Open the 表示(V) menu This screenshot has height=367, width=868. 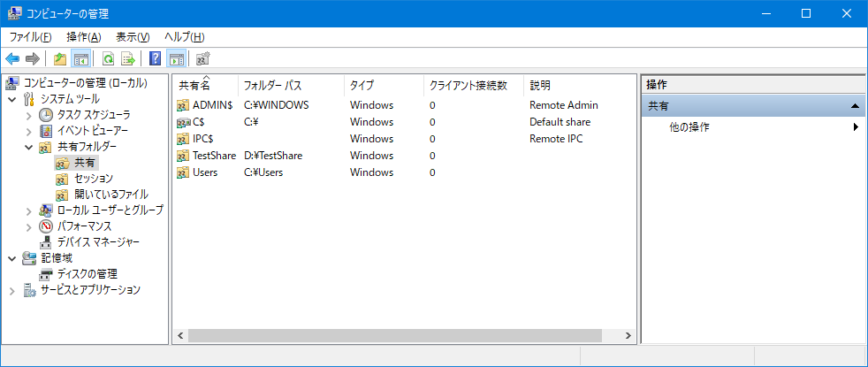click(x=133, y=37)
